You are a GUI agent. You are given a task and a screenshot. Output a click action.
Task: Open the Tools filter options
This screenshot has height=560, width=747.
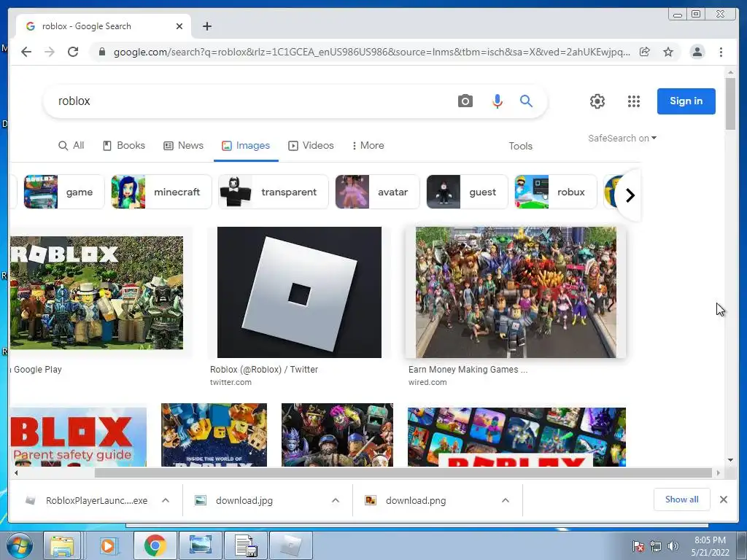point(520,146)
